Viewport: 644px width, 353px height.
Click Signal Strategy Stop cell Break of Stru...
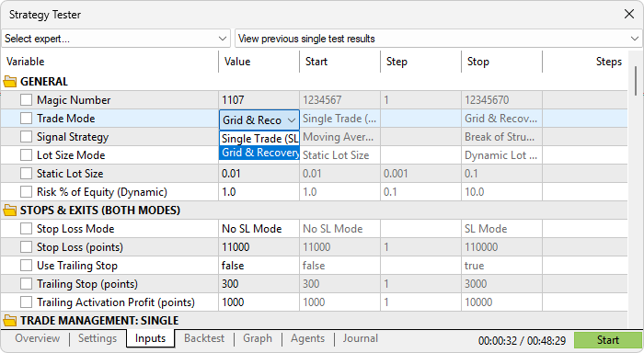(x=502, y=137)
